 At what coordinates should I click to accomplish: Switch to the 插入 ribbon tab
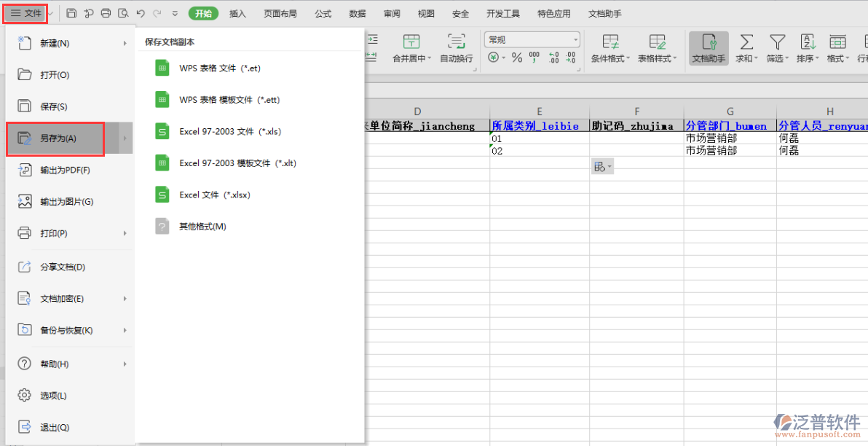click(237, 13)
